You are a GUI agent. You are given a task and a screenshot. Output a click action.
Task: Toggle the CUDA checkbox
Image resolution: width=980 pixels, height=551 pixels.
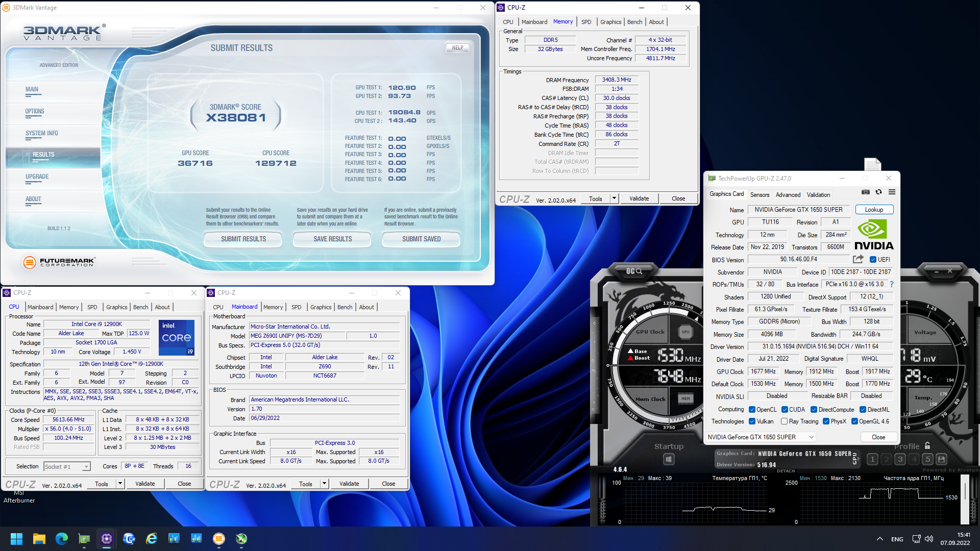pyautogui.click(x=785, y=410)
